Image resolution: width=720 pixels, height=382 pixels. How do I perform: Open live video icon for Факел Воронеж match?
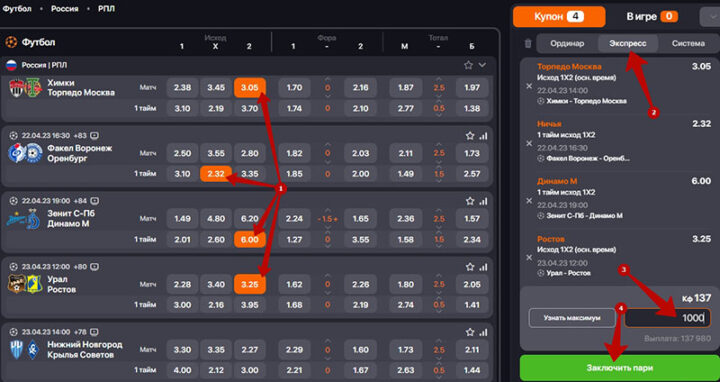[x=94, y=135]
